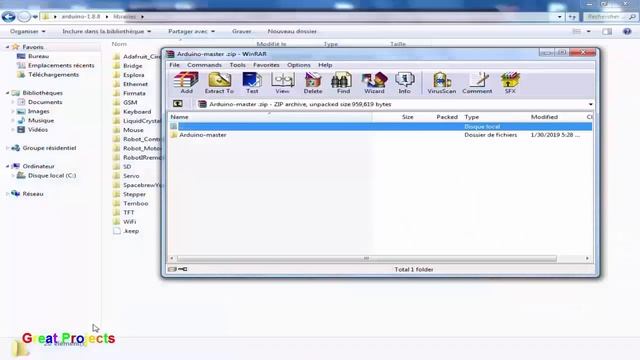Collapse the Favoris tree section

tap(7, 47)
